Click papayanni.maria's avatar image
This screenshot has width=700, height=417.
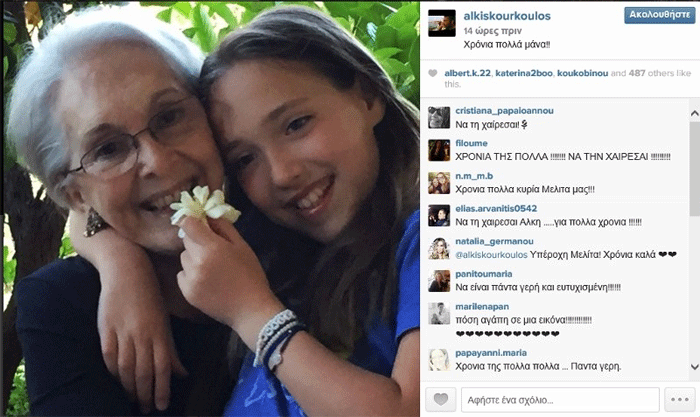pos(439,360)
